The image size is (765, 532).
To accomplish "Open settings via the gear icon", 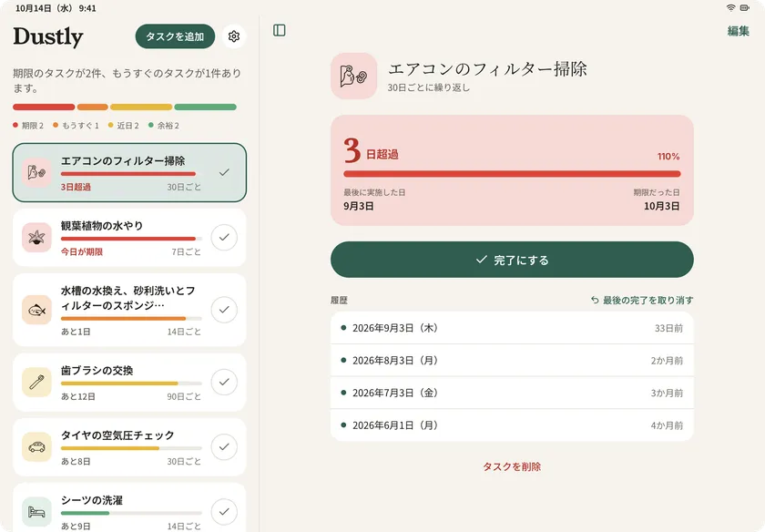I will pyautogui.click(x=234, y=36).
